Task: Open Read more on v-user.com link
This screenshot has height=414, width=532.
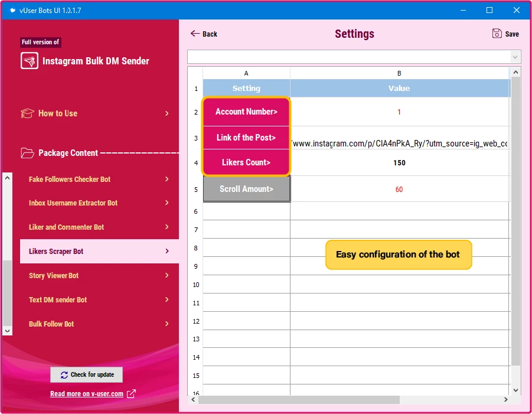Action: 87,394
